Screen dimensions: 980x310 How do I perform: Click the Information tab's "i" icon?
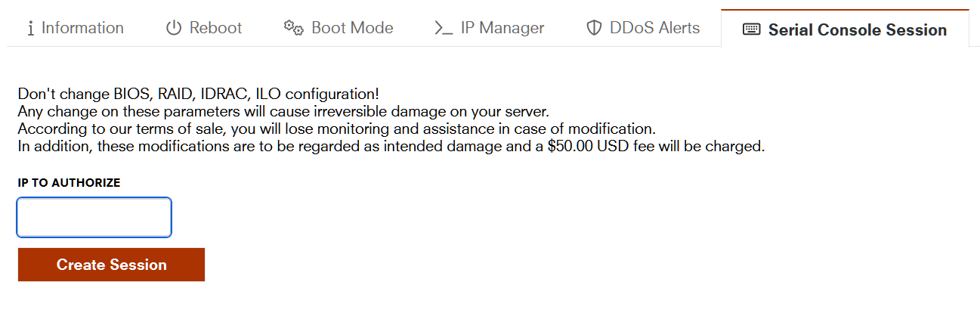click(x=30, y=29)
